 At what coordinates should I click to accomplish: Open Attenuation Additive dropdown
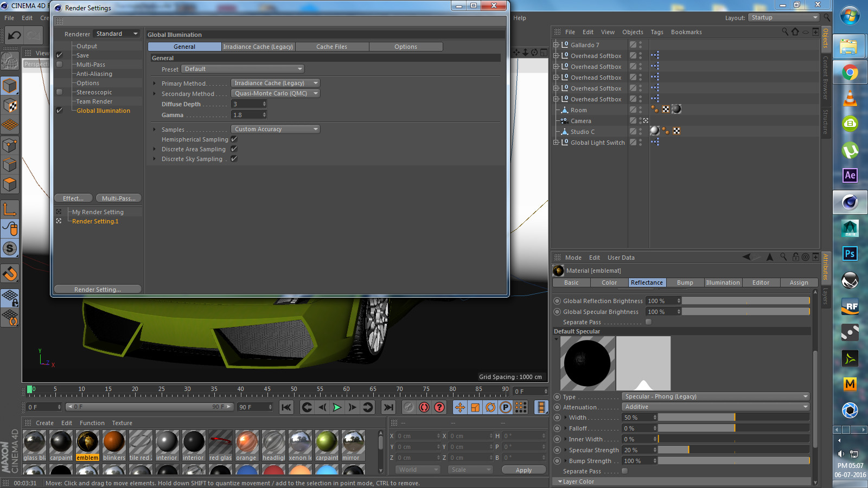pos(716,407)
